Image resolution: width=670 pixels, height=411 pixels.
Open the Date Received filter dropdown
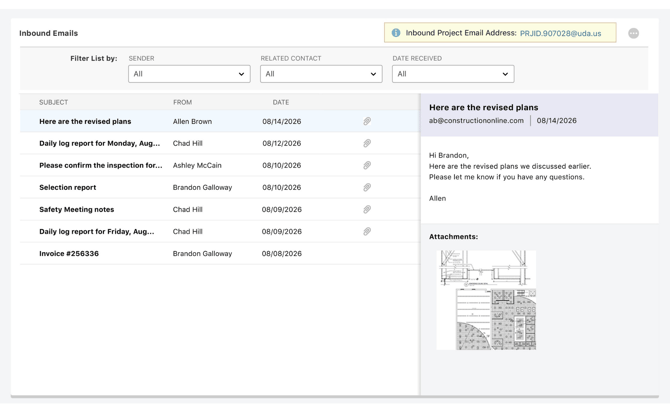453,74
